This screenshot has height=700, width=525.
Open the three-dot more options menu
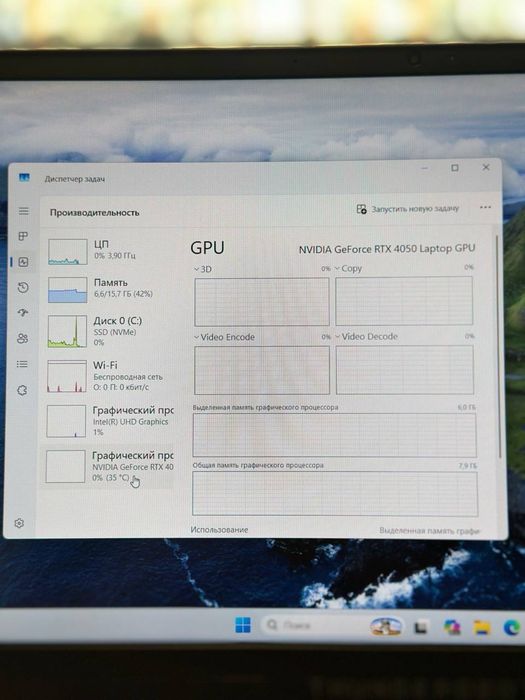(485, 207)
